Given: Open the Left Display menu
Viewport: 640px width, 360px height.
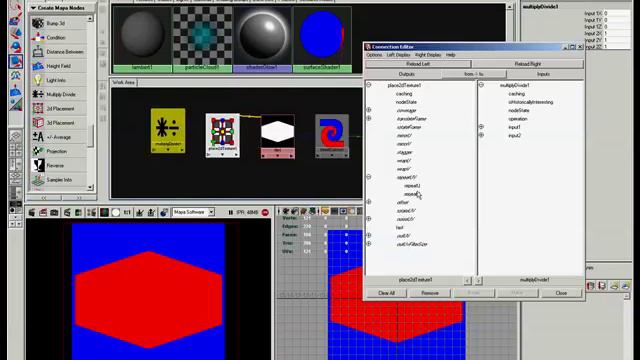Looking at the screenshot, I should (x=398, y=55).
